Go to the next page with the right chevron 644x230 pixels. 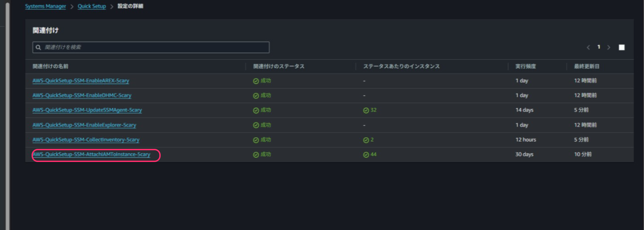point(609,47)
